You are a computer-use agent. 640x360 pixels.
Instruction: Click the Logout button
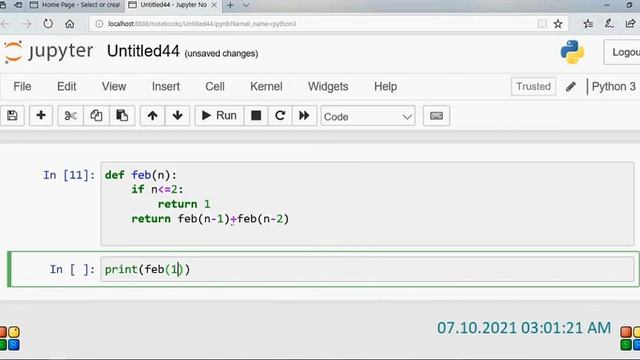click(x=622, y=52)
